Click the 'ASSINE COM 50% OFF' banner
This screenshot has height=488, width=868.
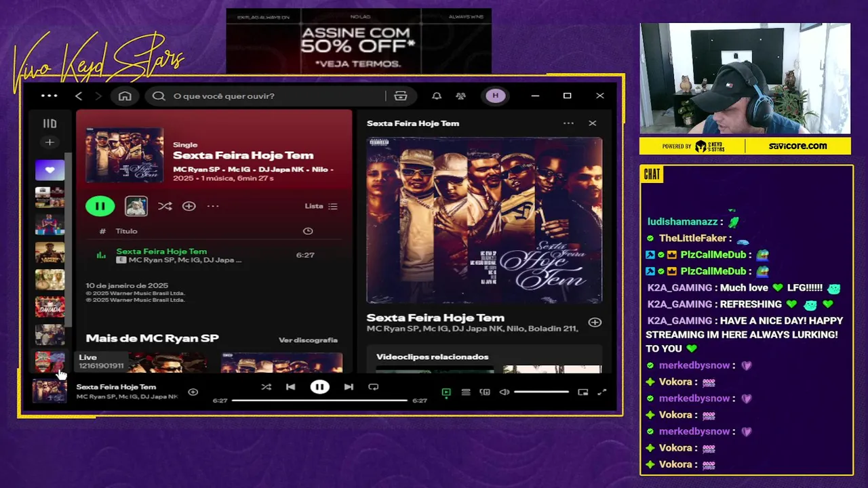(x=359, y=41)
